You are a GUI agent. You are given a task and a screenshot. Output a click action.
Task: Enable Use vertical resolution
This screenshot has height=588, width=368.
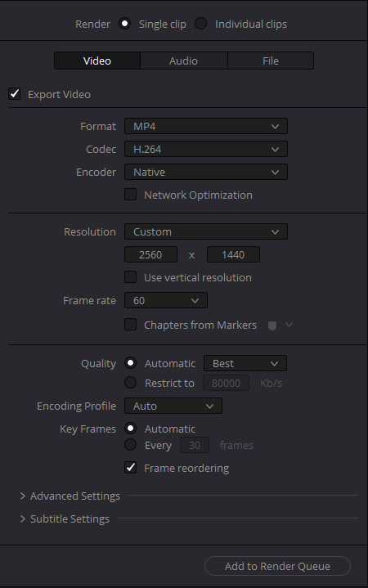click(131, 277)
